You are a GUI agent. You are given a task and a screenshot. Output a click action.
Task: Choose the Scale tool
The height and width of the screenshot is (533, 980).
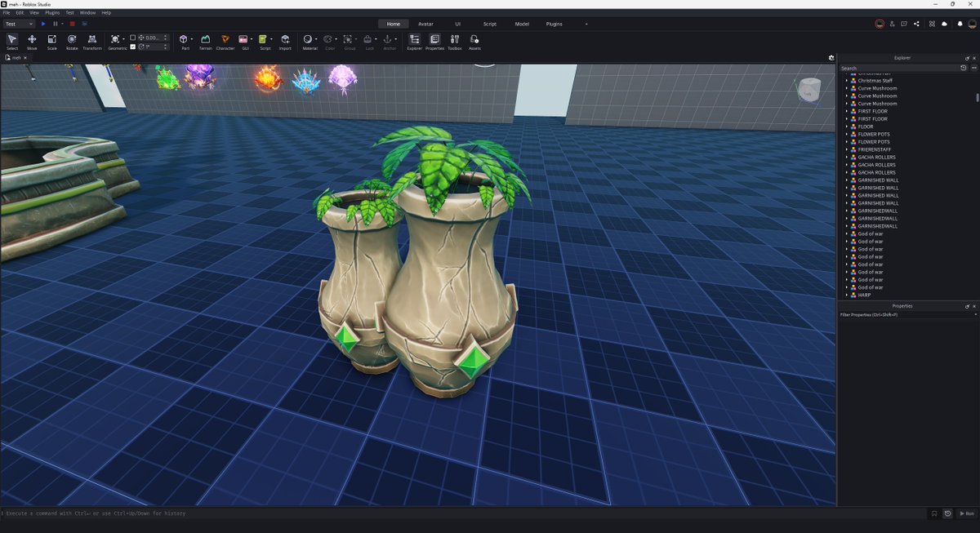click(52, 42)
